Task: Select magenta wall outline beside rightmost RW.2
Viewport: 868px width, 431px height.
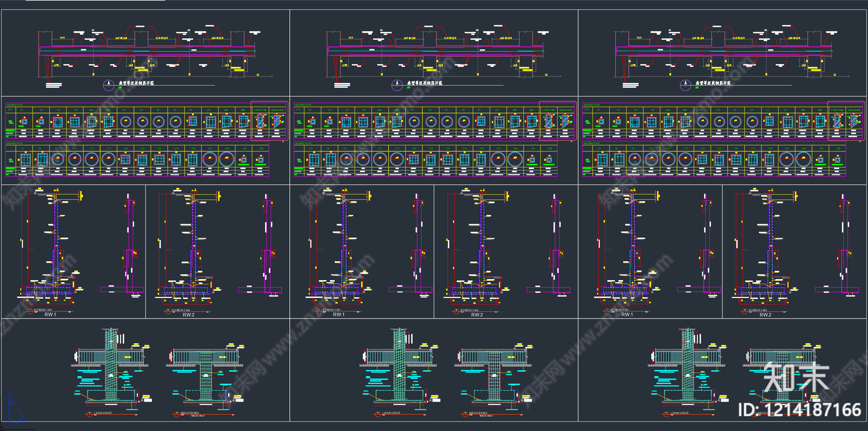Action: click(x=844, y=244)
